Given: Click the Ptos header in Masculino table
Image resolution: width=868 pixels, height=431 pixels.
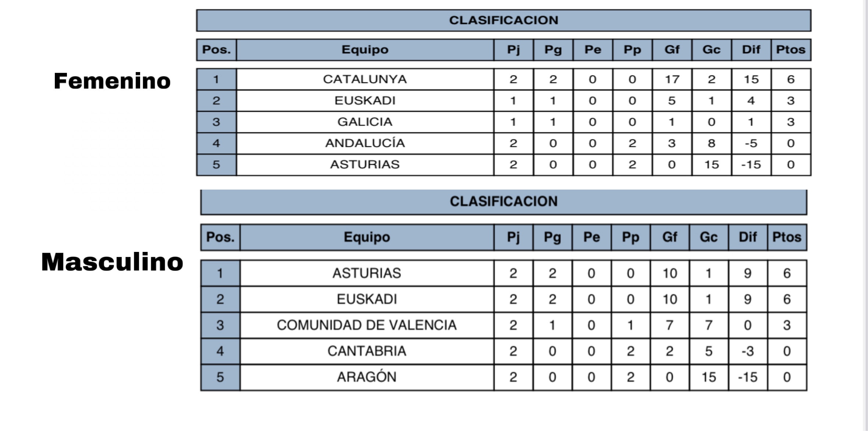Looking at the screenshot, I should click(x=787, y=237).
